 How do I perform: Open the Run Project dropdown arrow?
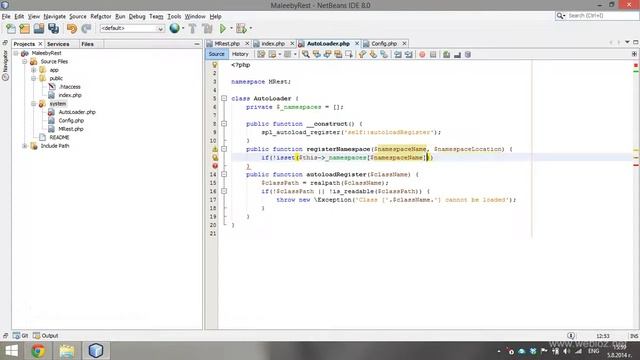[x=231, y=29]
